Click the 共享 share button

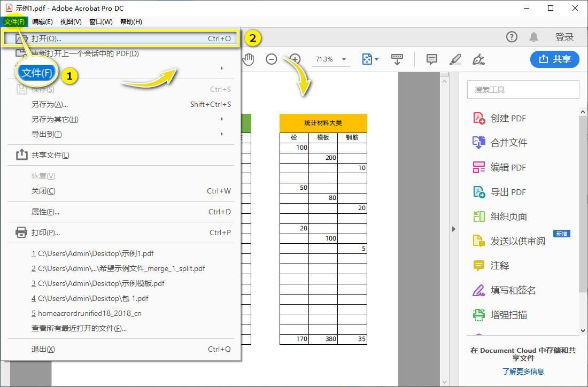[555, 59]
